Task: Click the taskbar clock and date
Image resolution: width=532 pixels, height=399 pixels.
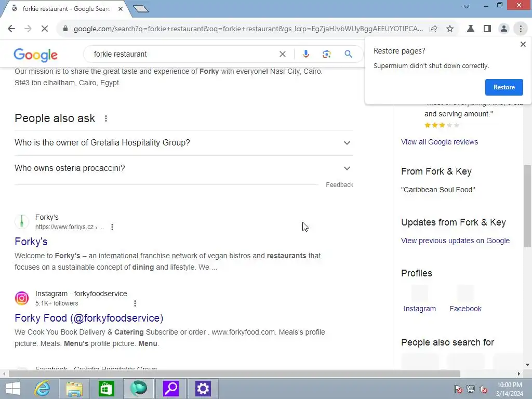Action: click(x=510, y=389)
